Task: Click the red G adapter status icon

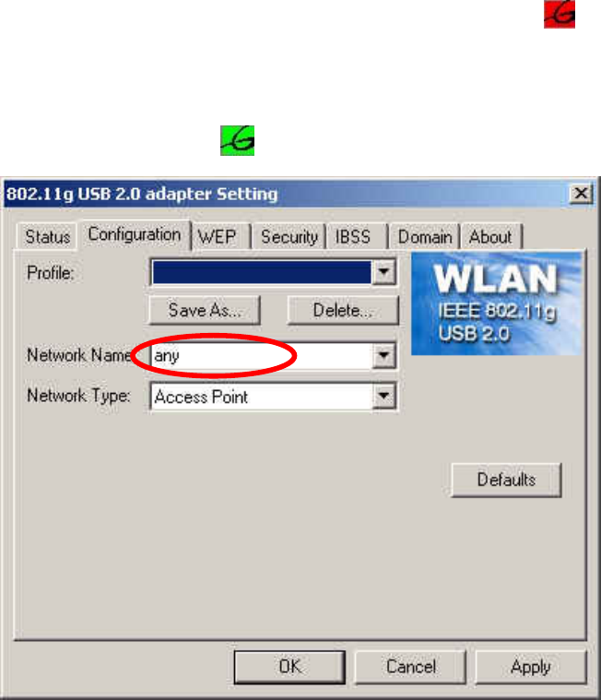Action: [x=560, y=14]
